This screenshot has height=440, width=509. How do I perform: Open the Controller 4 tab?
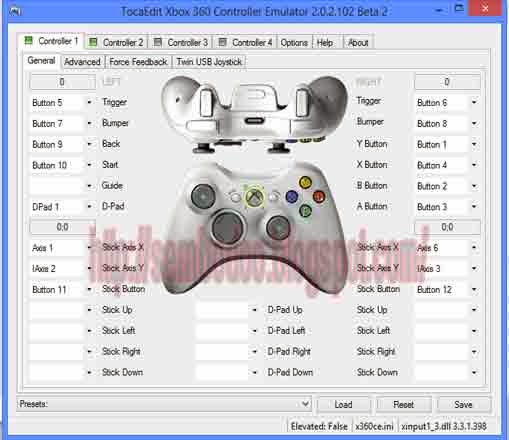[245, 43]
